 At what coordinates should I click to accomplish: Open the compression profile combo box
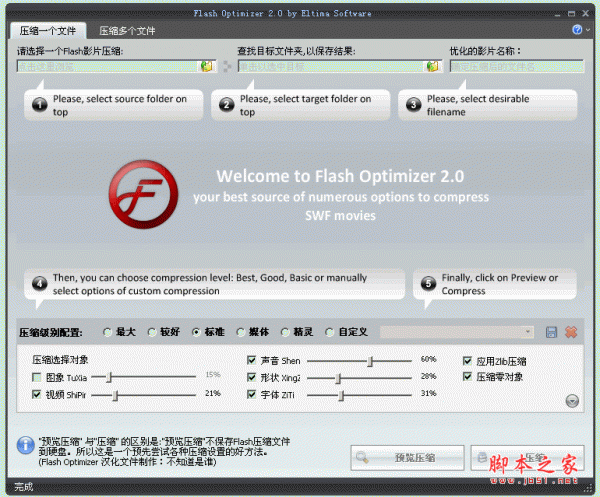pos(457,332)
